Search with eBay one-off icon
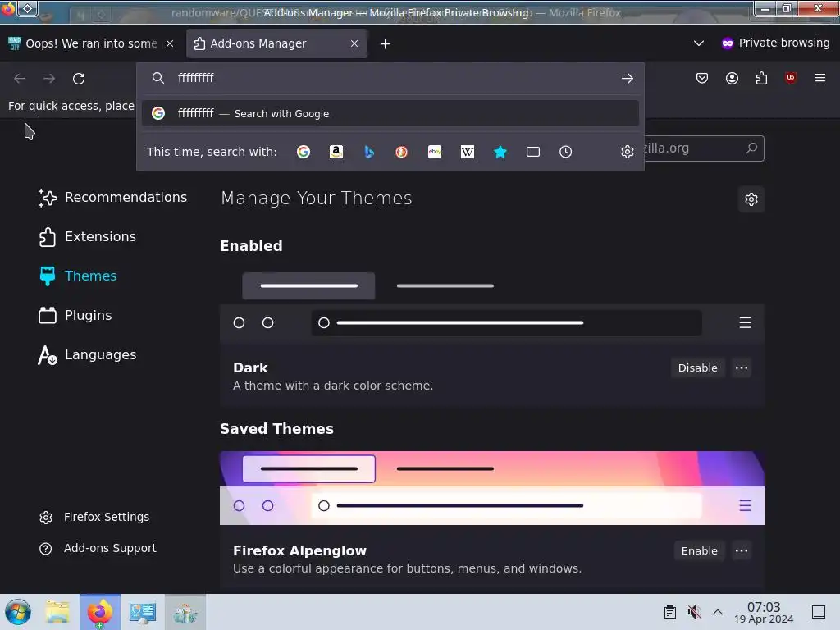This screenshot has height=630, width=840. pyautogui.click(x=435, y=152)
